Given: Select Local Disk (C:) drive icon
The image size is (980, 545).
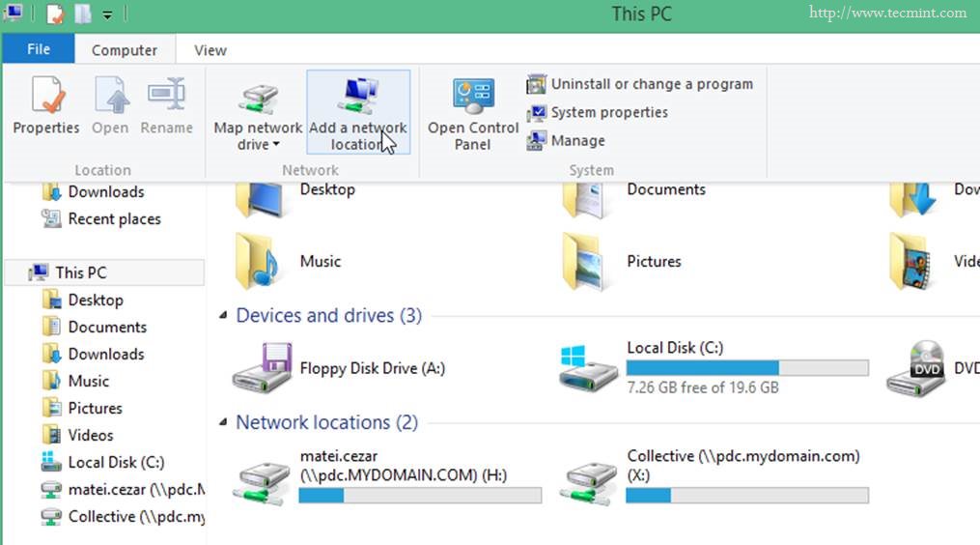Looking at the screenshot, I should pos(589,368).
